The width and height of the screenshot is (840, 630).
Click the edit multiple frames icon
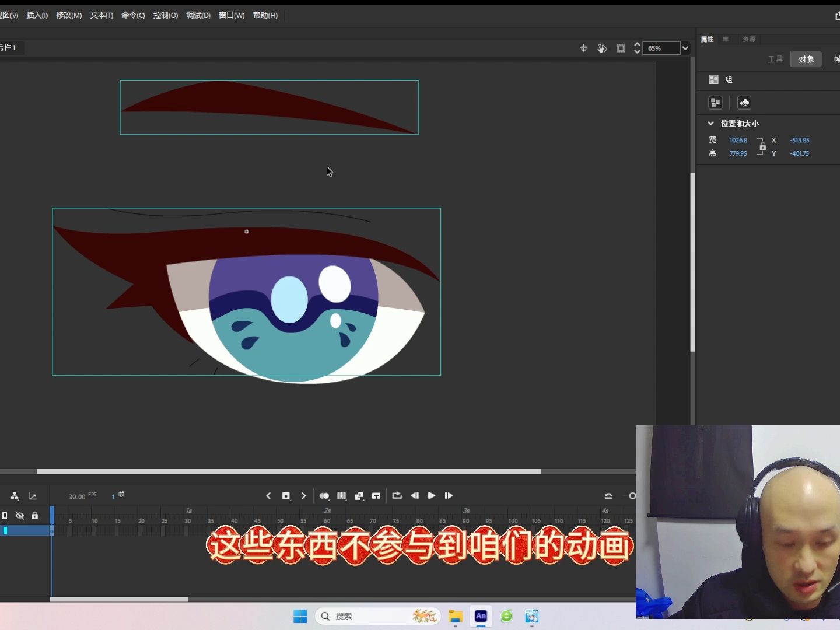342,496
